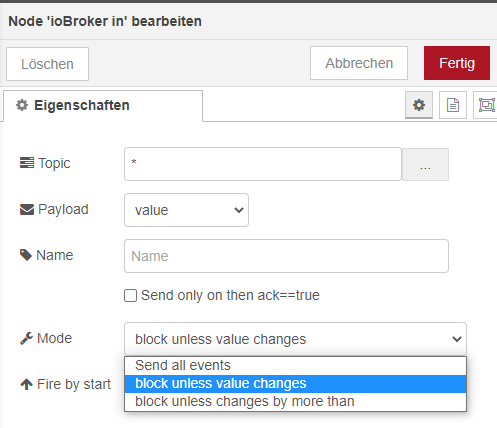
Task: Collapse the Mode dropdown selector
Action: (x=295, y=339)
